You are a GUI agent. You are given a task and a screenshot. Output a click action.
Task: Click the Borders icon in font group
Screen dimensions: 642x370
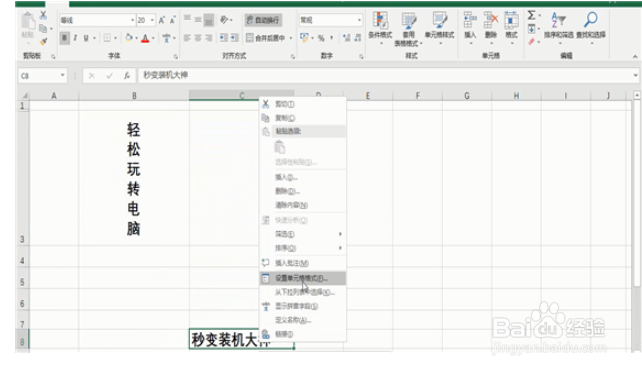(107, 38)
